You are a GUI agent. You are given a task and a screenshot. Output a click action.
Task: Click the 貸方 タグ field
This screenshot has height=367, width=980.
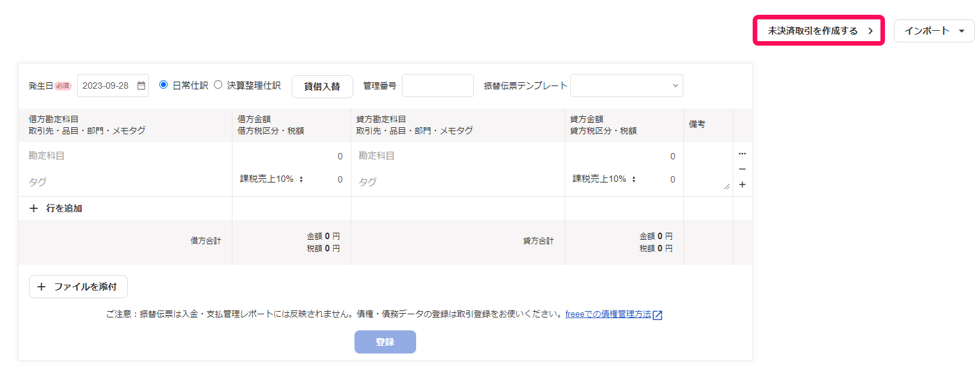457,182
